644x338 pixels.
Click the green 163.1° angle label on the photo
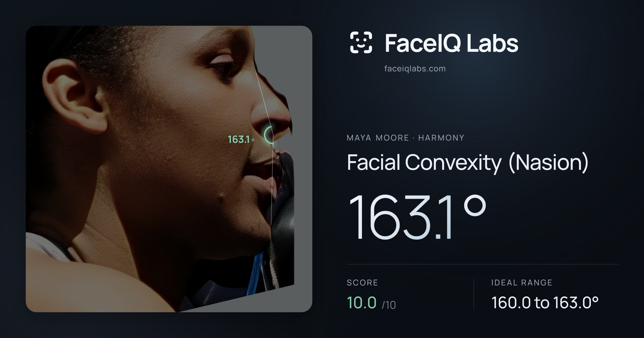pyautogui.click(x=241, y=139)
